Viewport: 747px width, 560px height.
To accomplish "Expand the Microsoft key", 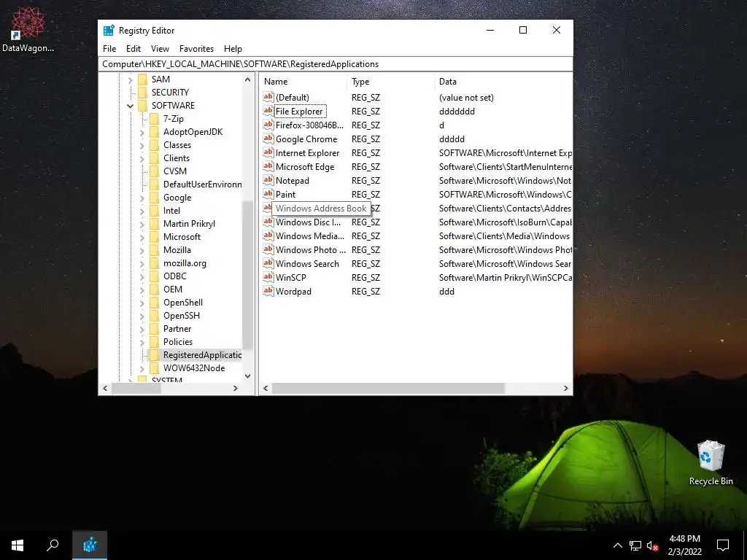I will (142, 237).
